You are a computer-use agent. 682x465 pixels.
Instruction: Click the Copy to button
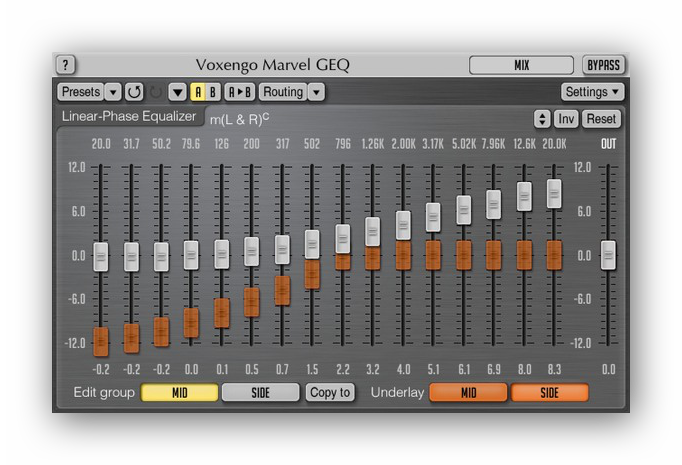[330, 392]
